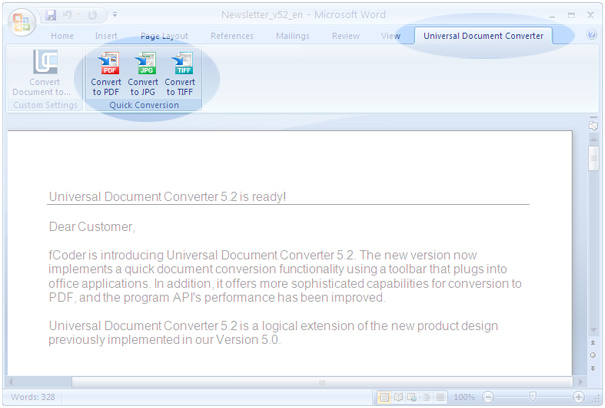Click vertical scrollbar down arrow

593,330
